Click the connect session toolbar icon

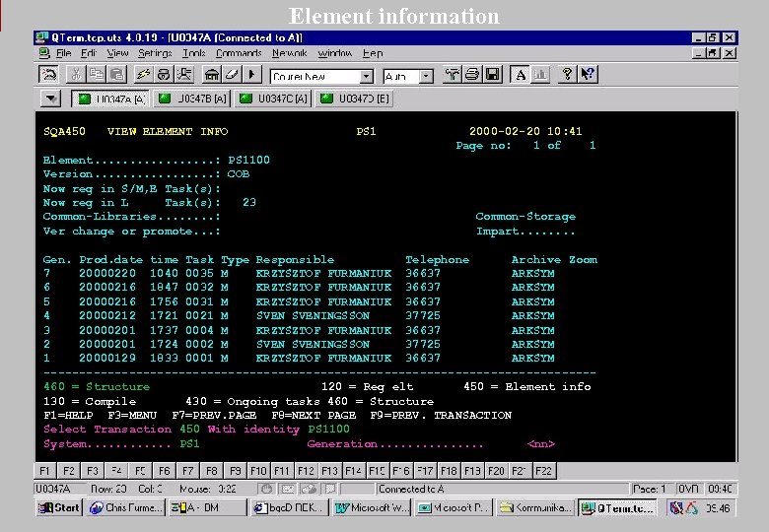coord(48,75)
